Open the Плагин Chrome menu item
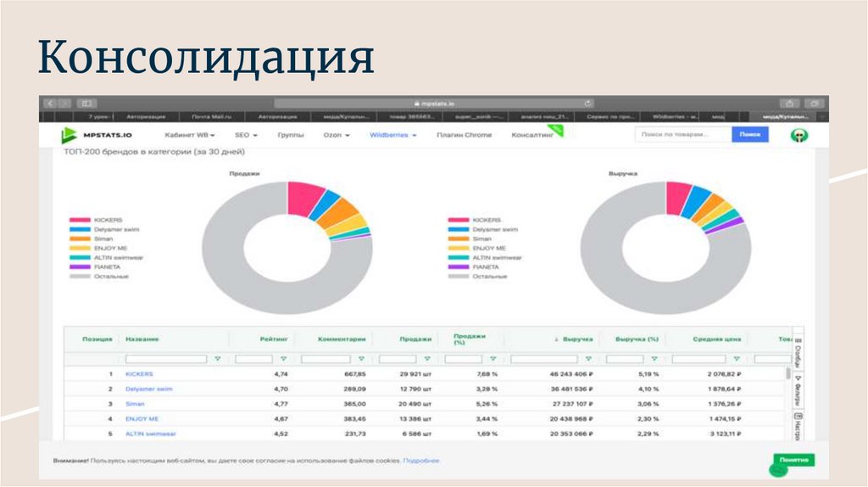 464,135
